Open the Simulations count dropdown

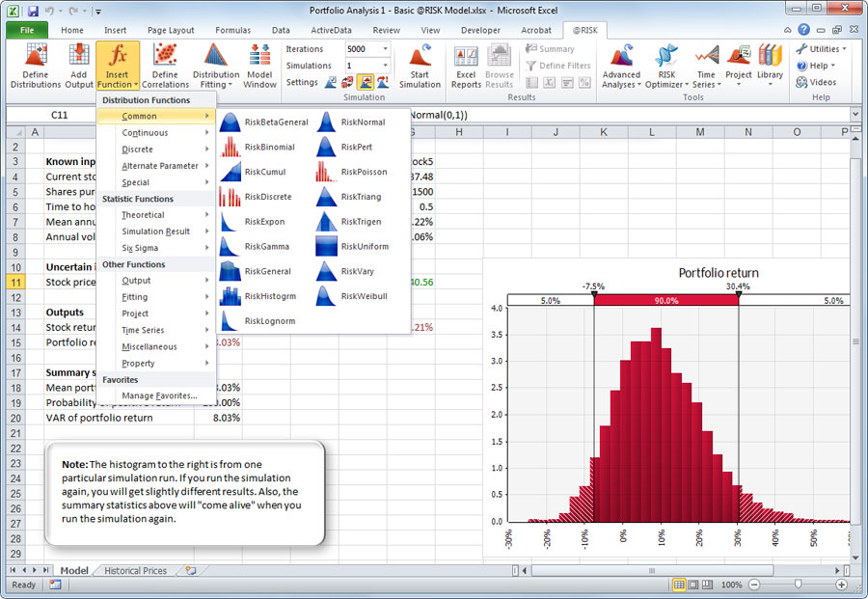point(385,66)
